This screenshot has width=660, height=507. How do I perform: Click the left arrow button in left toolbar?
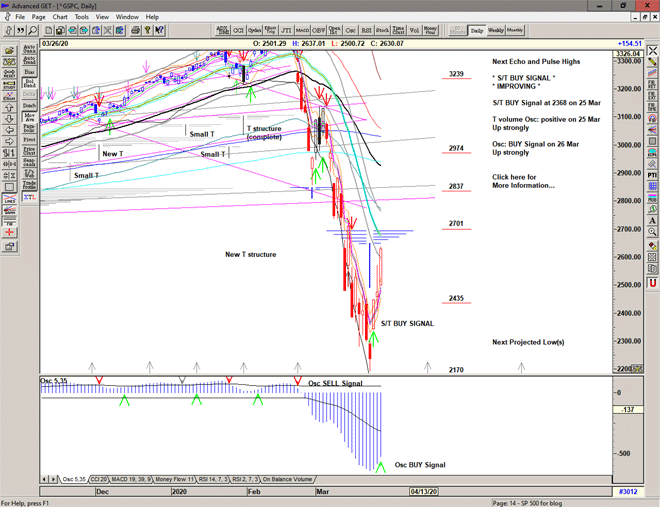pyautogui.click(x=9, y=130)
